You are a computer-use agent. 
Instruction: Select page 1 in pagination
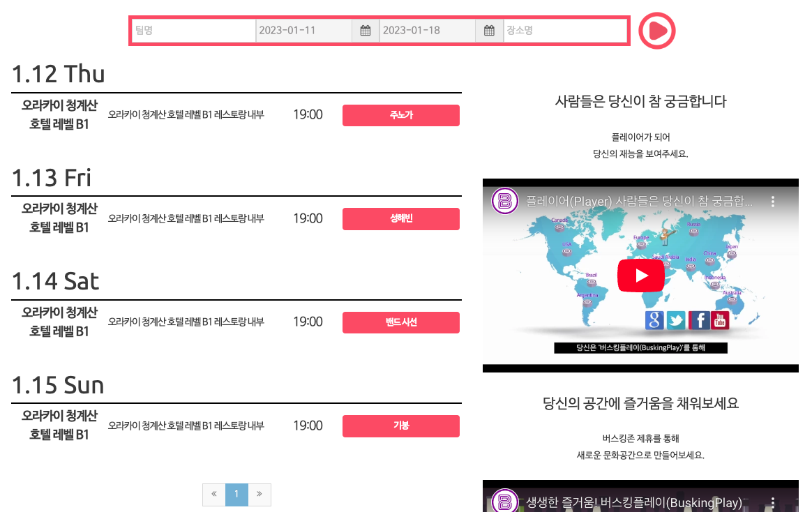pyautogui.click(x=236, y=495)
